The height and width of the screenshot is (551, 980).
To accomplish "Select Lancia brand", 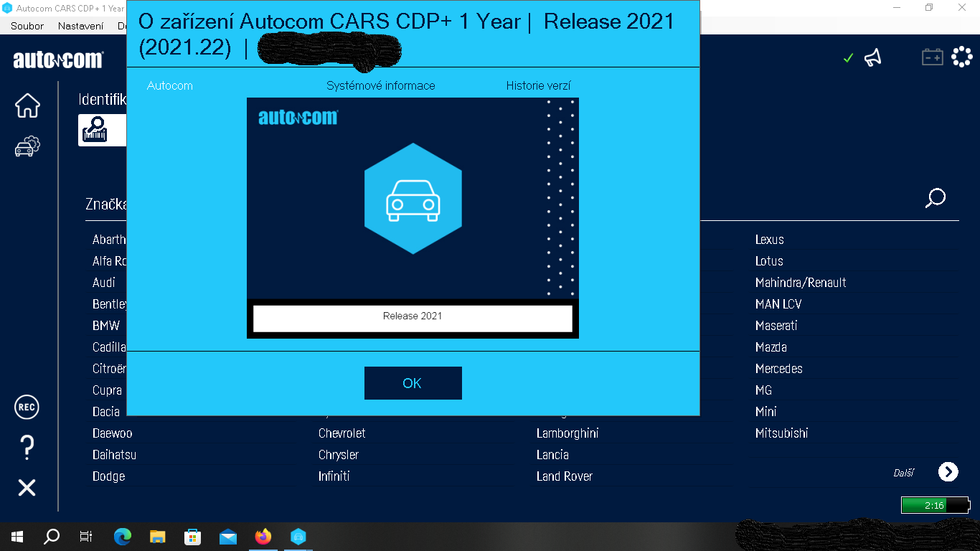I will (x=552, y=455).
